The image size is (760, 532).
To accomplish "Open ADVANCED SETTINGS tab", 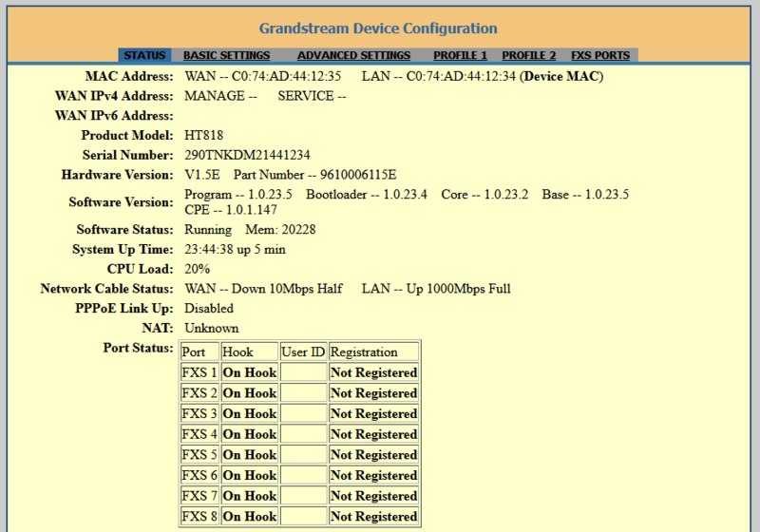I will tap(353, 55).
